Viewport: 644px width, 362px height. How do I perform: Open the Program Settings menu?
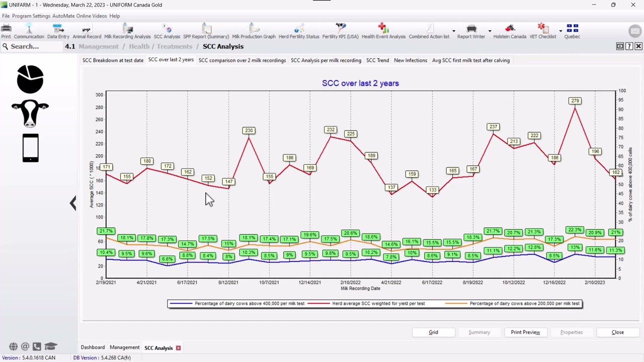tap(31, 16)
